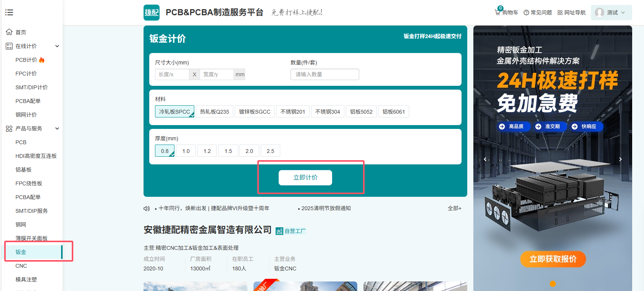The width and height of the screenshot is (644, 291).
Task: Select thickness 1.5 option
Action: coord(228,151)
